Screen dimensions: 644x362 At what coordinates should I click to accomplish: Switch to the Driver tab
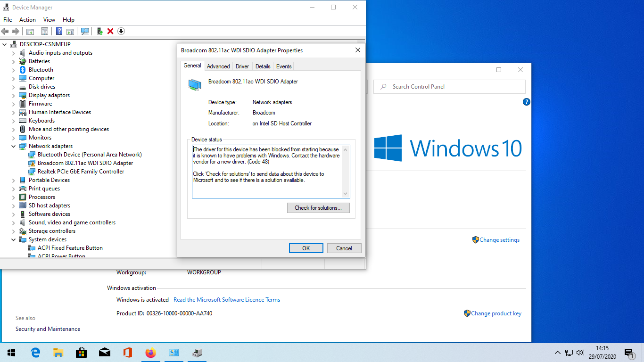click(242, 66)
